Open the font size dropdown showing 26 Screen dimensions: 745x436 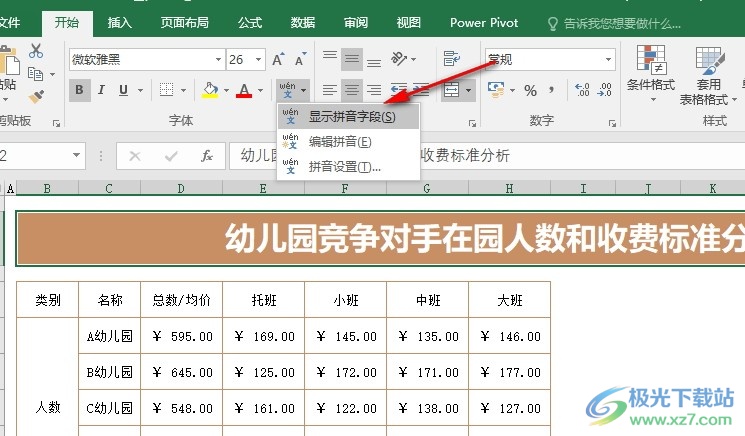coord(258,59)
